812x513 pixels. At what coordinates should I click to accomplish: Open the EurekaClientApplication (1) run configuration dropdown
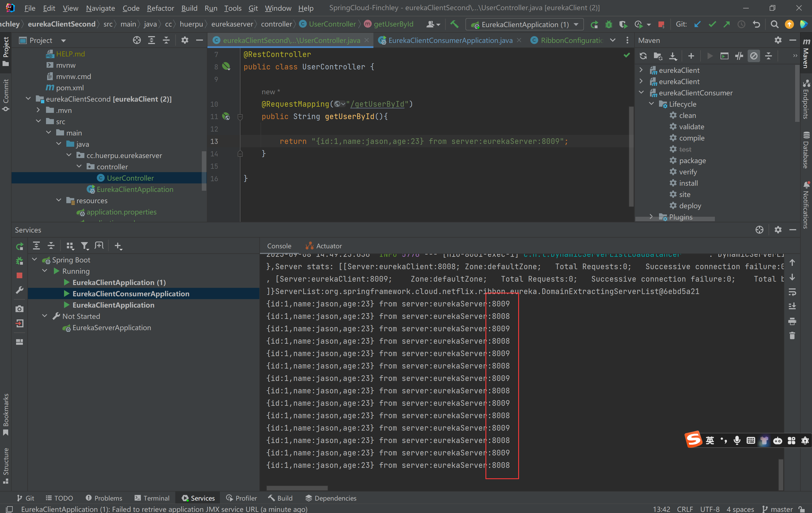click(524, 24)
